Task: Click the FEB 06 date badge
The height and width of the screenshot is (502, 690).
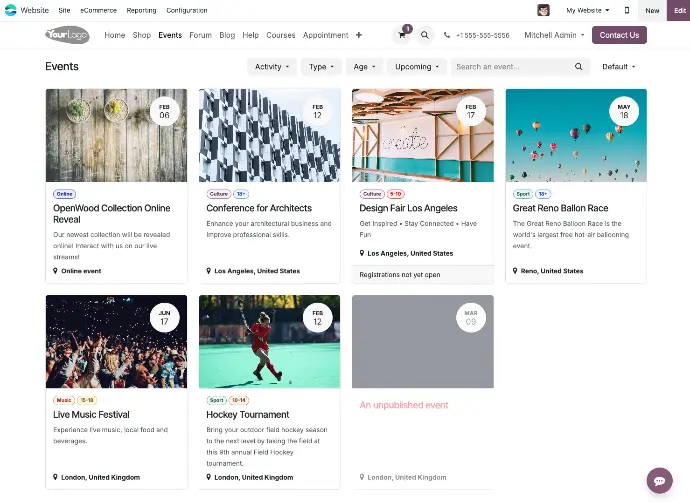Action: tap(164, 111)
